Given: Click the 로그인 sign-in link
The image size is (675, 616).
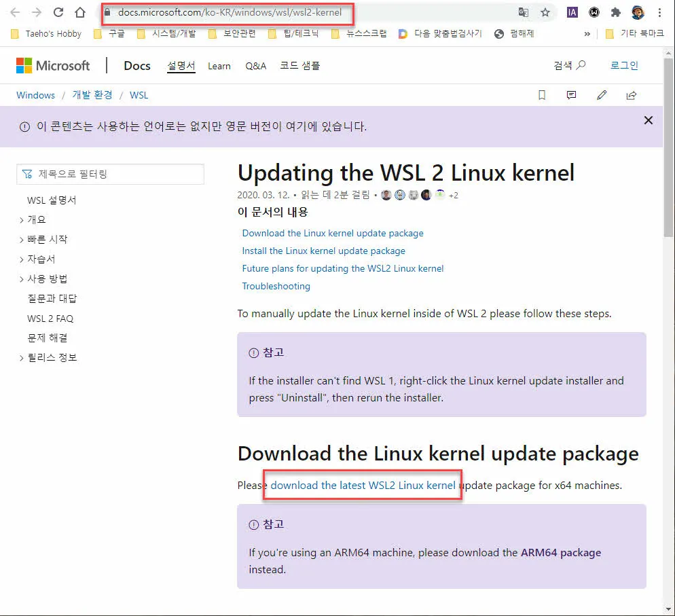Looking at the screenshot, I should (624, 65).
